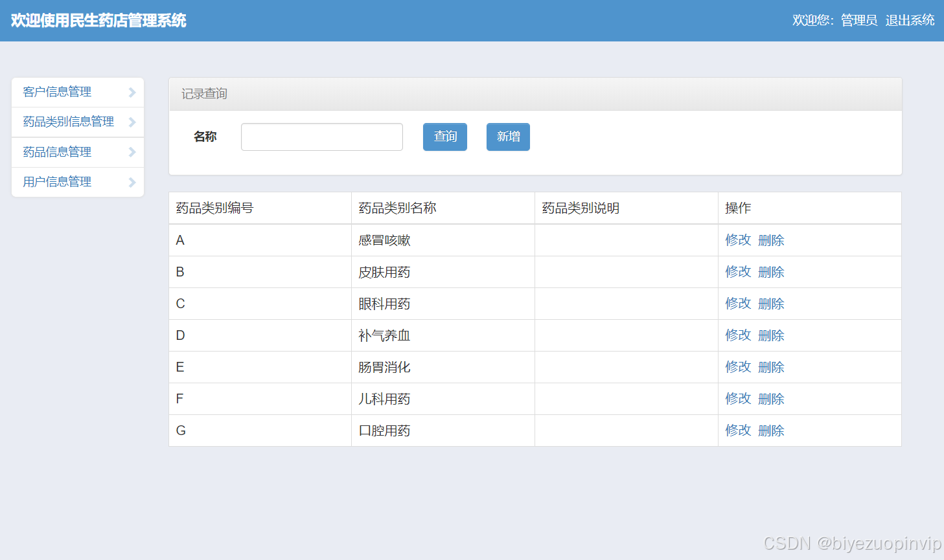This screenshot has width=944, height=560.
Task: Edit 眼科用药 row with 修改
Action: (x=738, y=304)
